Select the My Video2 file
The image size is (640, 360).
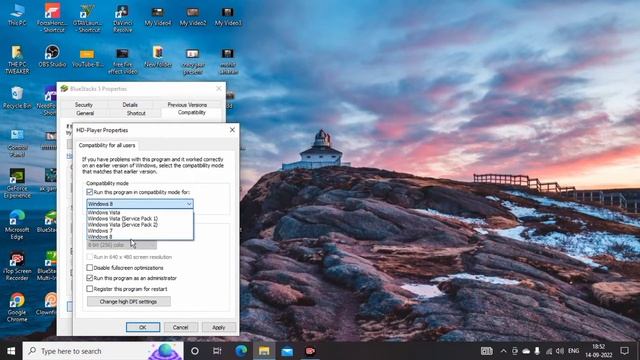[193, 16]
